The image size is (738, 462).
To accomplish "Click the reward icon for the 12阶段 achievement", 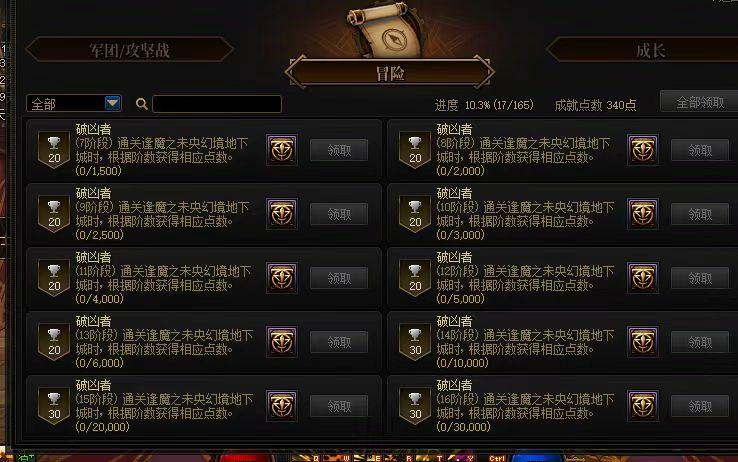I will coord(643,278).
